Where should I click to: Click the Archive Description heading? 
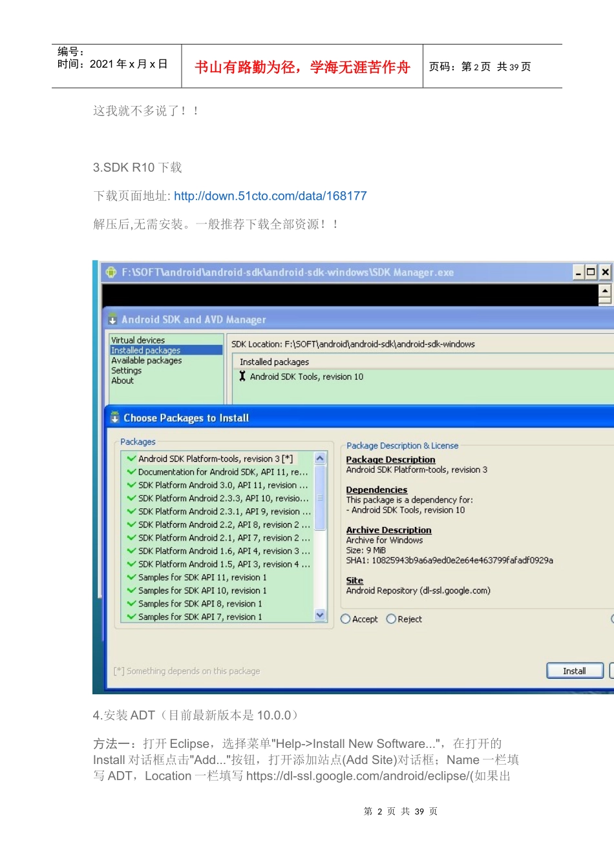click(x=388, y=530)
